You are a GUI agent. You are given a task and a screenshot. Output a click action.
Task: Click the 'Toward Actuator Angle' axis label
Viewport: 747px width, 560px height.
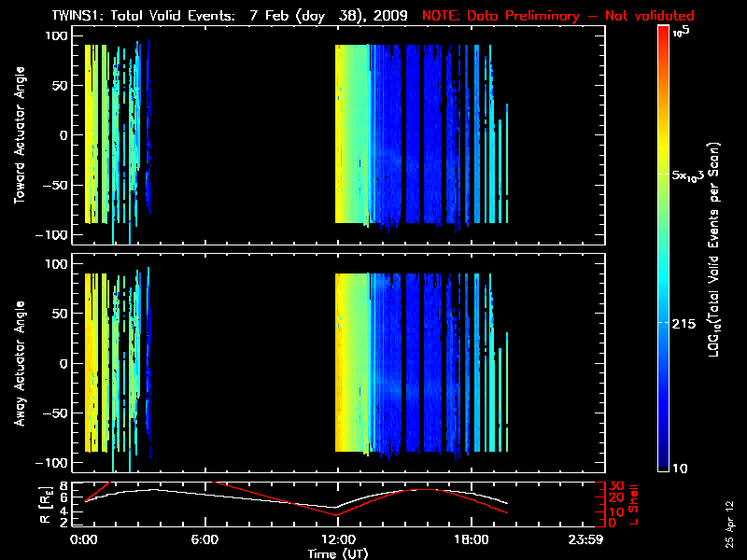point(20,135)
